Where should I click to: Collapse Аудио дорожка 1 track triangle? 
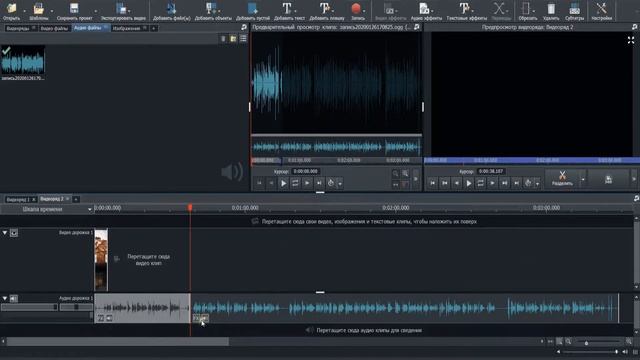(4, 298)
